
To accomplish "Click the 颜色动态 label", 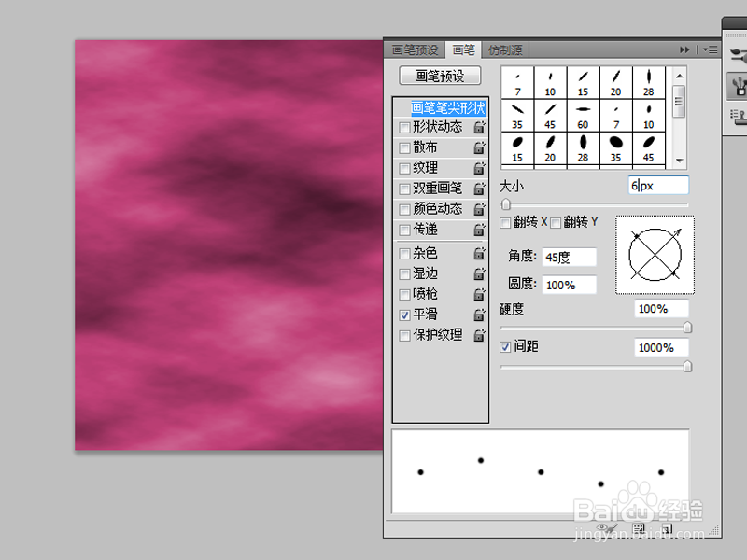I will click(437, 208).
